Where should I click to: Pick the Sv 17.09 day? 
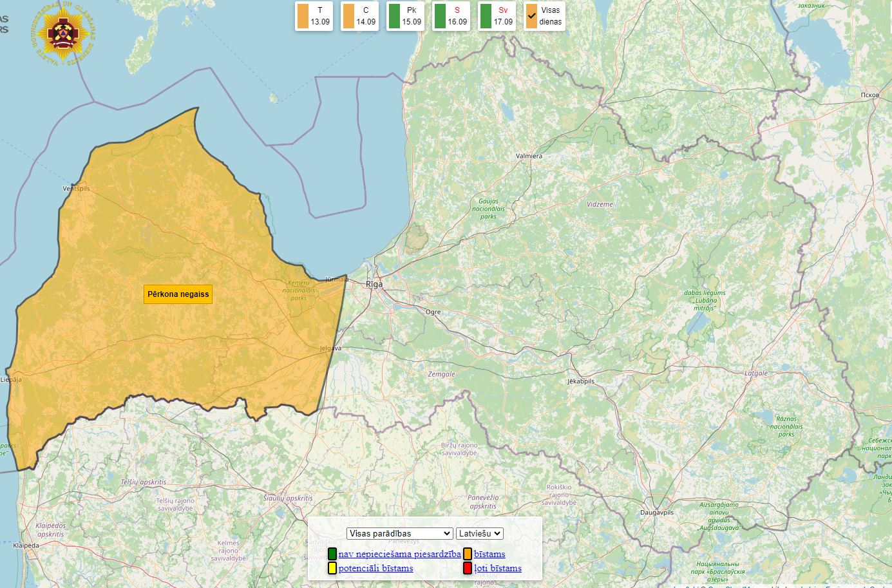tap(497, 16)
